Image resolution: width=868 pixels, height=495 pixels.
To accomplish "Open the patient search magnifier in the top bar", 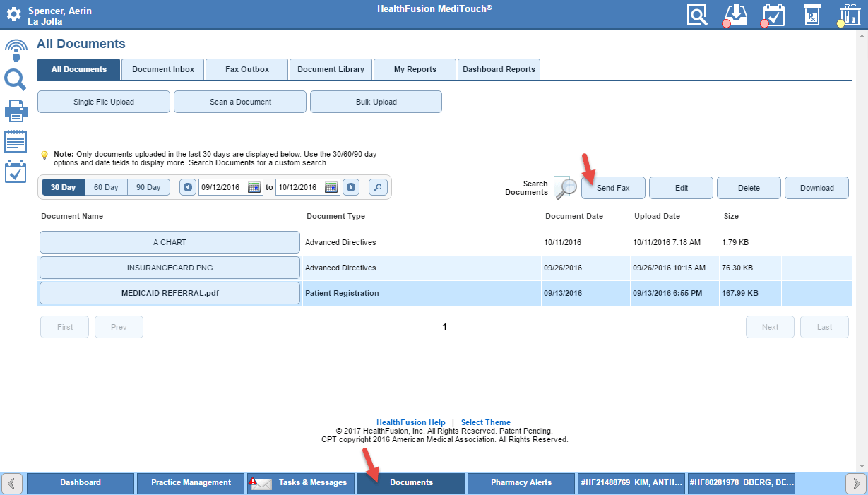I will (x=697, y=14).
